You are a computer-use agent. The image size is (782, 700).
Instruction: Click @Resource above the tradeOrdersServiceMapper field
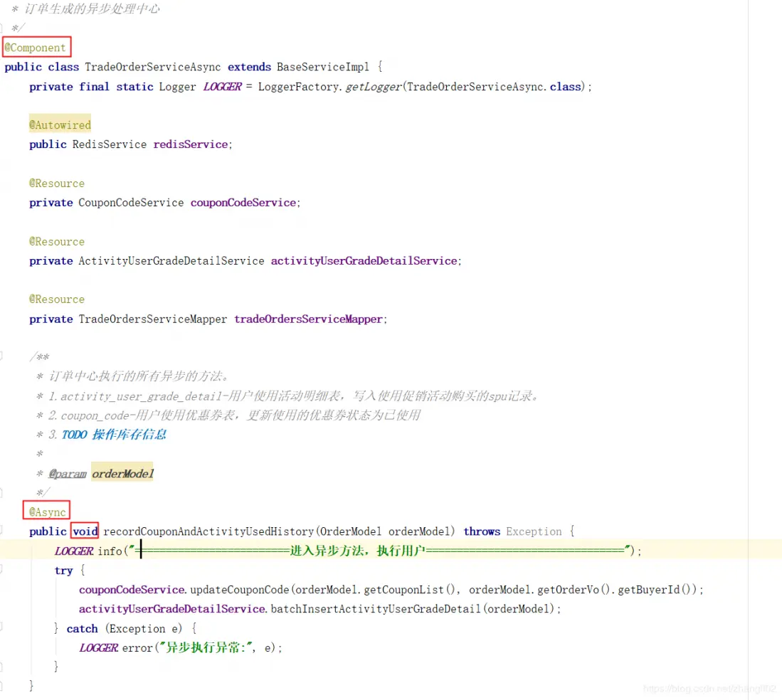coord(57,299)
